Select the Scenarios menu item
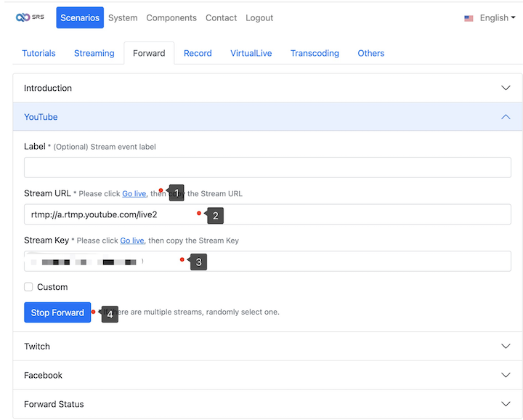Viewport: 523px width, 420px height. pyautogui.click(x=80, y=17)
